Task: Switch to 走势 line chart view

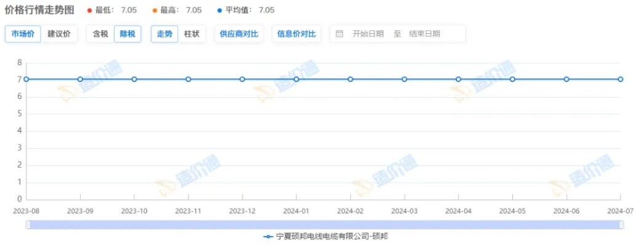Action: [164, 34]
